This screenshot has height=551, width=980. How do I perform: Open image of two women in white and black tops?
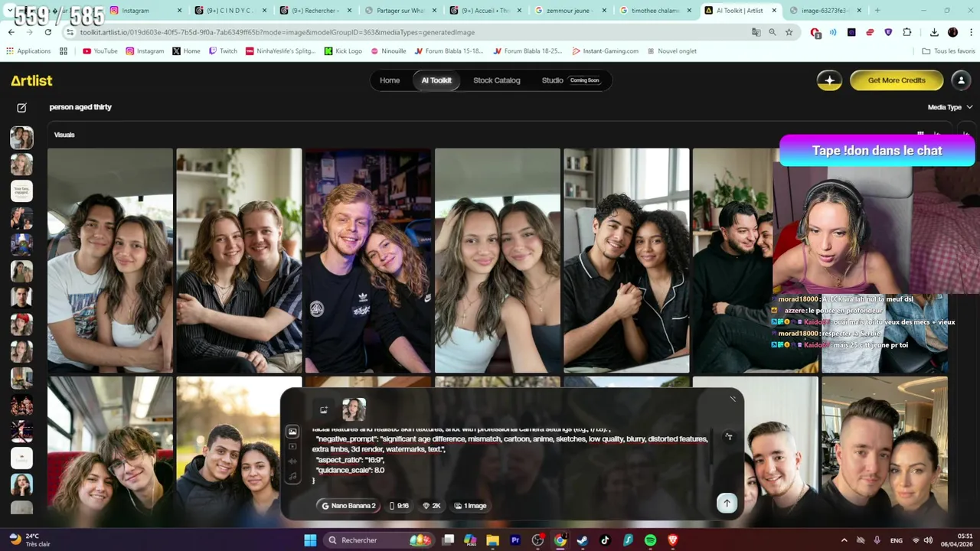click(x=498, y=260)
